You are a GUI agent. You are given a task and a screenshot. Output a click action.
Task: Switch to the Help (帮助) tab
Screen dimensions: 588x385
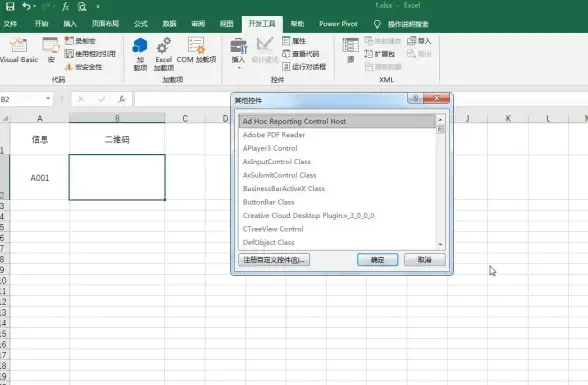click(297, 24)
